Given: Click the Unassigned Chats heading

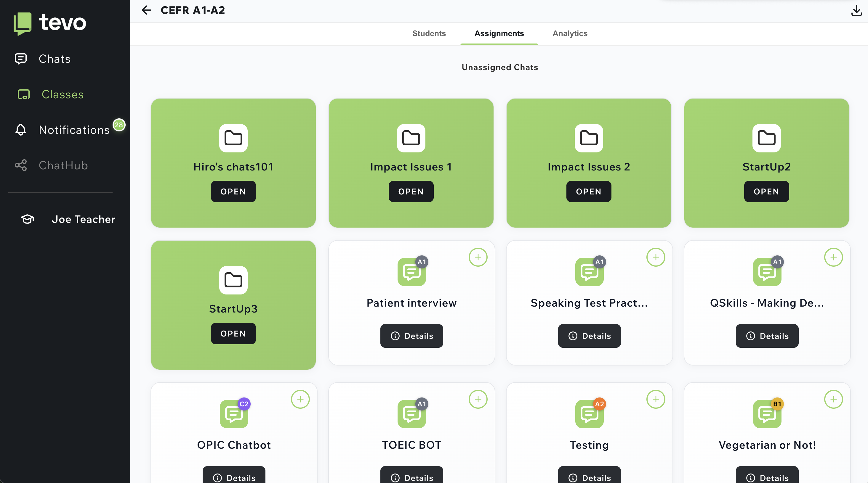Looking at the screenshot, I should [x=500, y=67].
